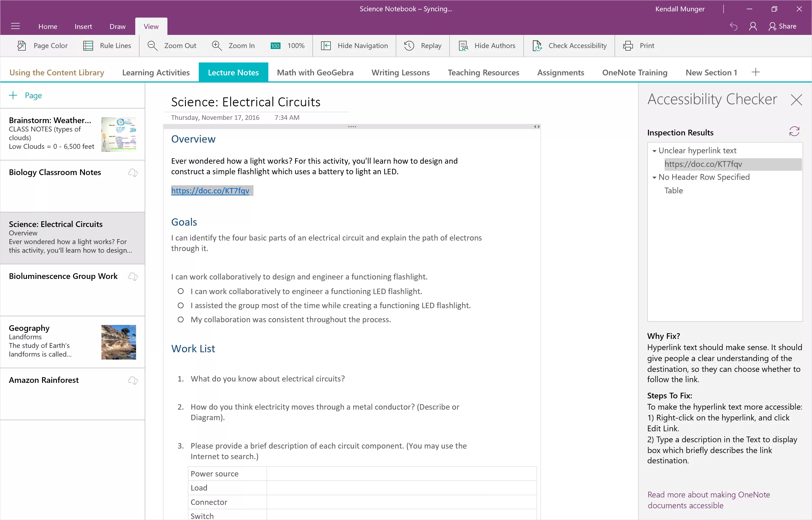This screenshot has height=520, width=812.
Task: Open the Amazon Rainforest page
Action: (x=72, y=394)
